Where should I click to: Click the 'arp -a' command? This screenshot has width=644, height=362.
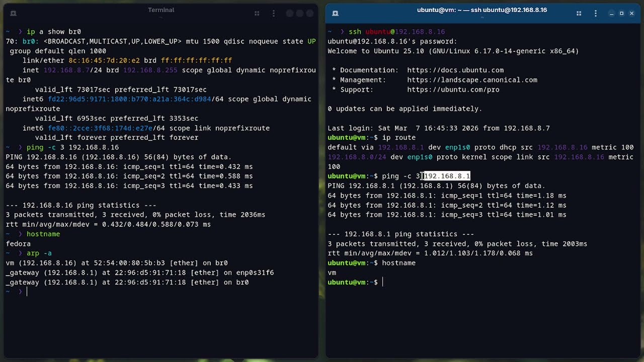coord(39,253)
